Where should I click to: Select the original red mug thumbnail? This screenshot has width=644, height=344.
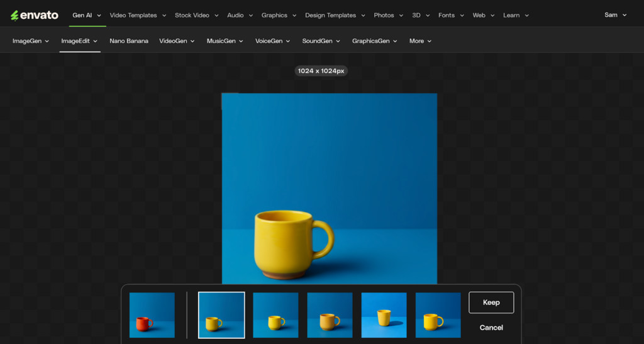tap(152, 315)
